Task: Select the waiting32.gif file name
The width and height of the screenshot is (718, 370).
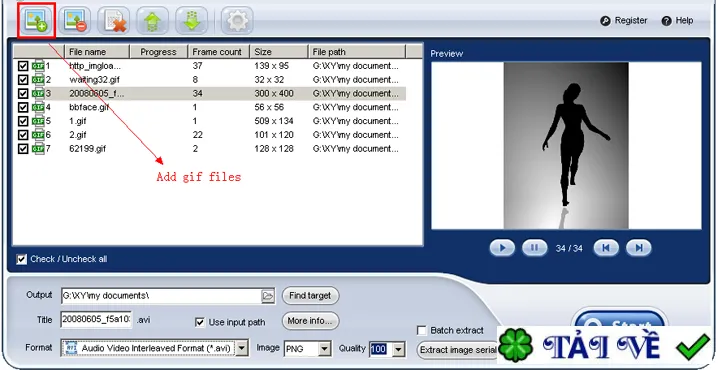Action: tap(94, 80)
